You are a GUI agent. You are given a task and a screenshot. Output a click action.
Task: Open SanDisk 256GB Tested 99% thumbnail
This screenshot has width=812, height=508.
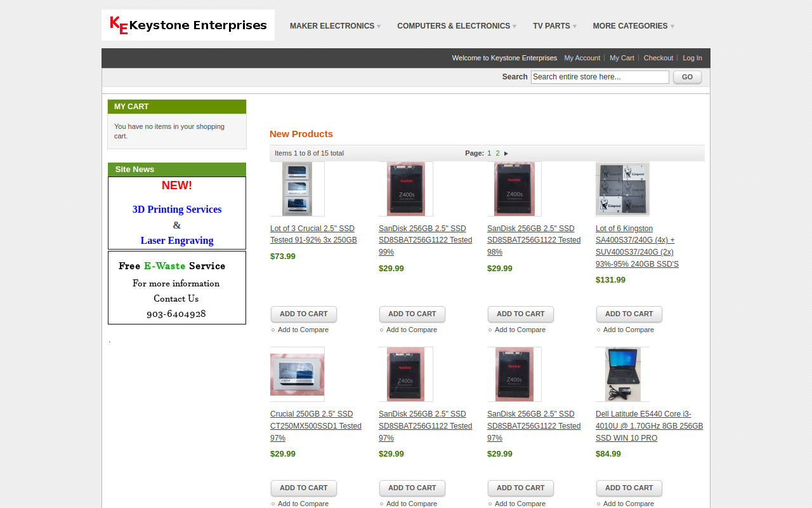(405, 189)
